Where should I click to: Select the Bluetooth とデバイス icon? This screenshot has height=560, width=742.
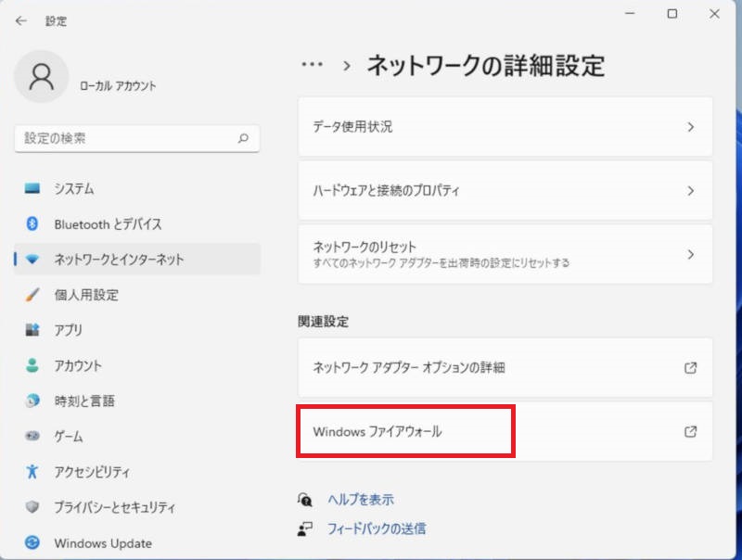(x=32, y=223)
